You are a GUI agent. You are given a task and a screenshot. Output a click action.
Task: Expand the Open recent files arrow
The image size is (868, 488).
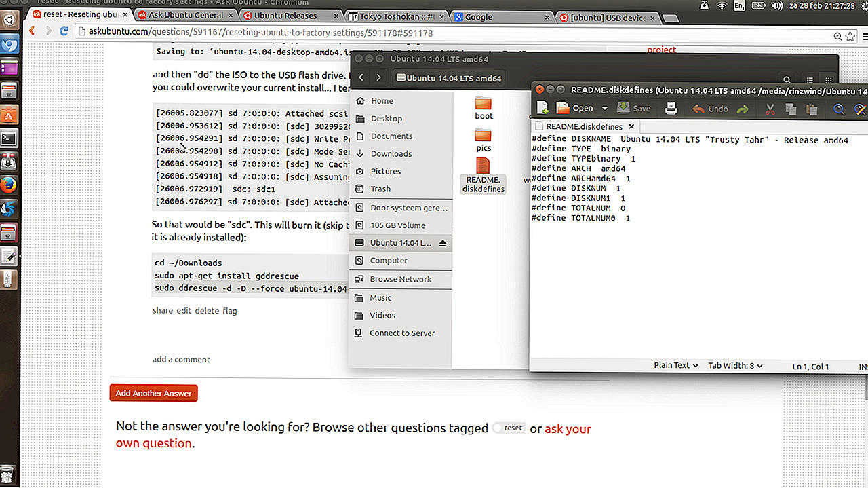pyautogui.click(x=604, y=109)
